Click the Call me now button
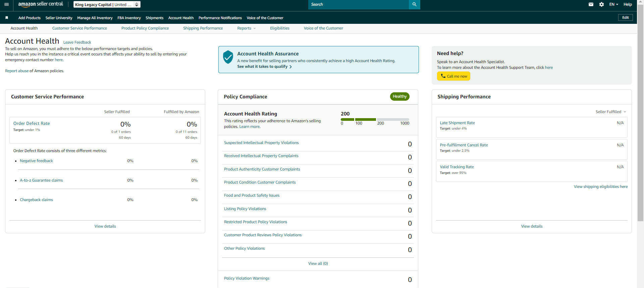The height and width of the screenshot is (288, 644). [453, 76]
